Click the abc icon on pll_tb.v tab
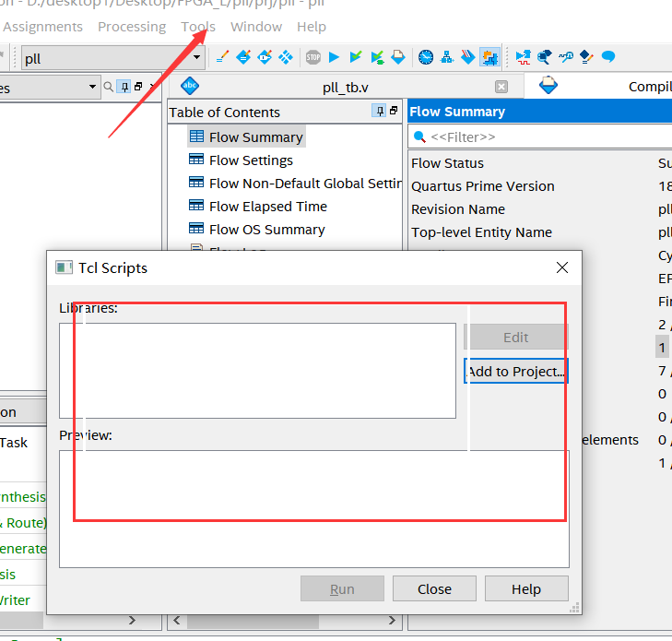Viewport: 672px width, 641px height. [190, 86]
